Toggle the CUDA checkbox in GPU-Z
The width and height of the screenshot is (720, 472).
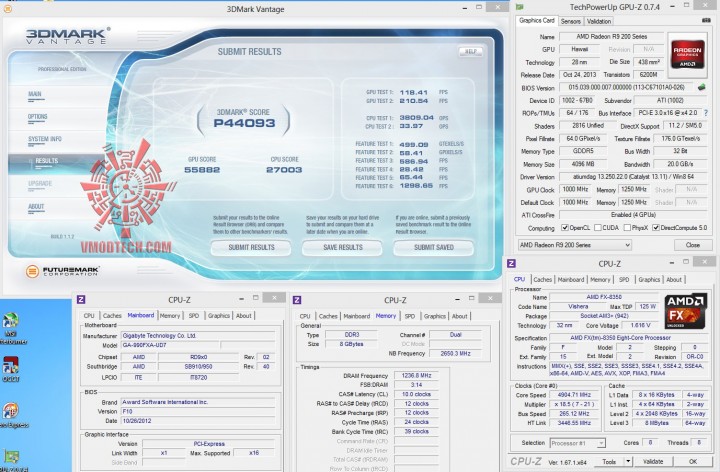tap(597, 228)
